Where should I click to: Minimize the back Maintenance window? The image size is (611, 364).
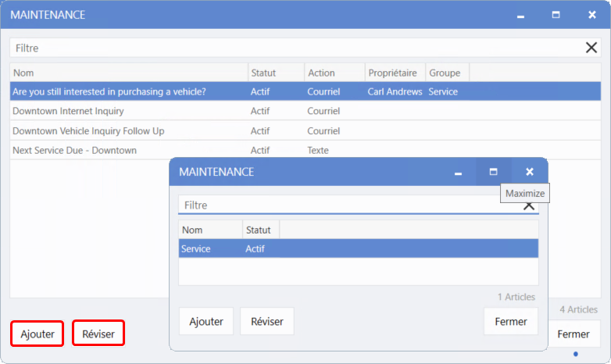[520, 15]
